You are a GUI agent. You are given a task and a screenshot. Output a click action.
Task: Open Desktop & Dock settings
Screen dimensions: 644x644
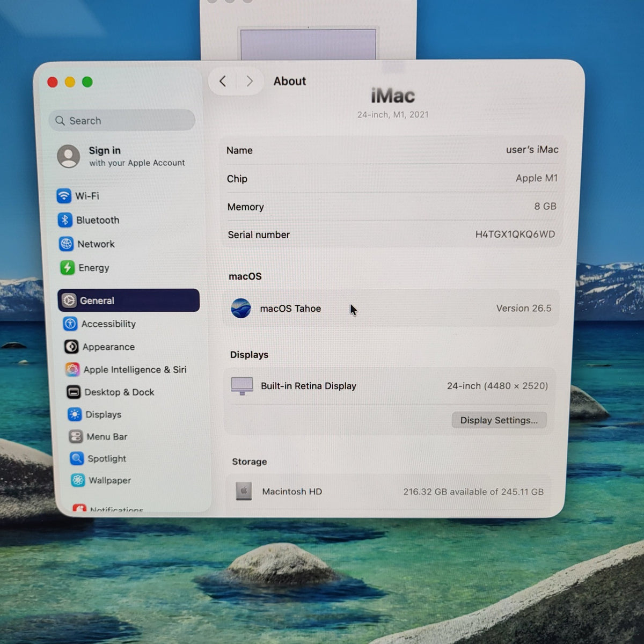click(111, 392)
